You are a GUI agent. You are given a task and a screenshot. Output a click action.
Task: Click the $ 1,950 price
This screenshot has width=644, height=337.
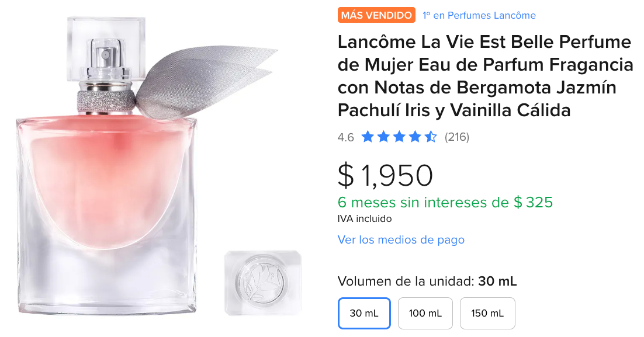(385, 175)
